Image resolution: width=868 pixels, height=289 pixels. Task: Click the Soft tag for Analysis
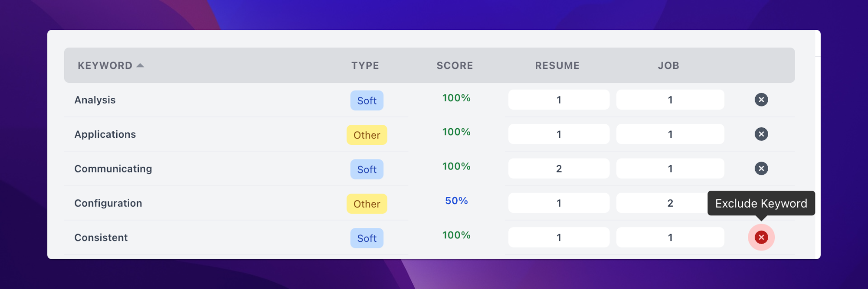tap(366, 101)
